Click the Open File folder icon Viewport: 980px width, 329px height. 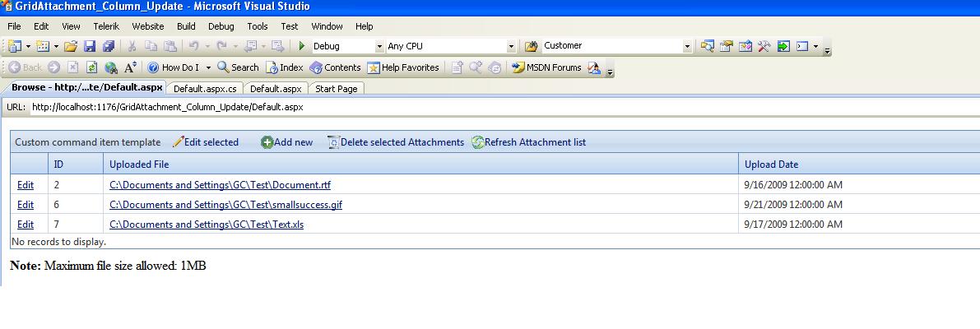pos(71,46)
